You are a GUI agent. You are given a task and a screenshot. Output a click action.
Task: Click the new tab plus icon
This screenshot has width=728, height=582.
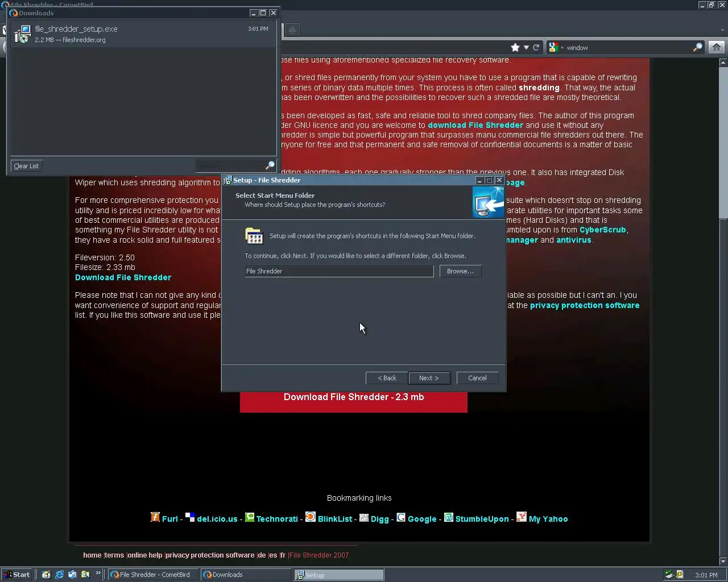click(292, 30)
